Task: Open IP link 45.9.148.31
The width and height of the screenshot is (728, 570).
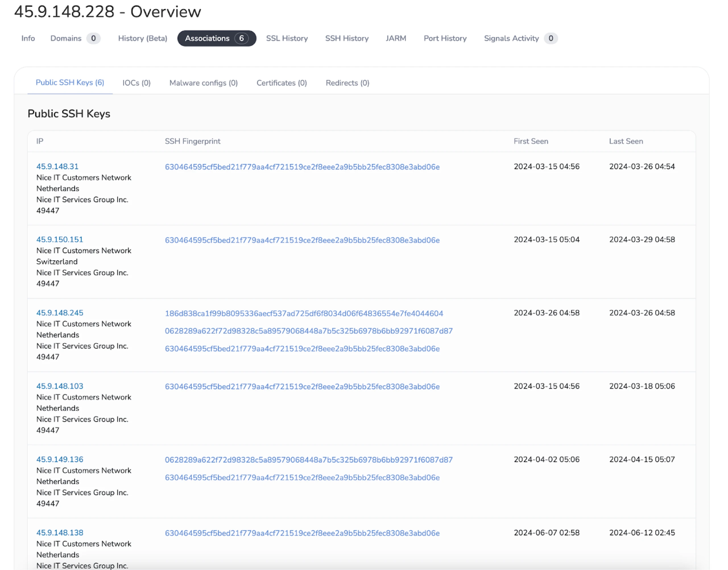Action: click(x=57, y=166)
